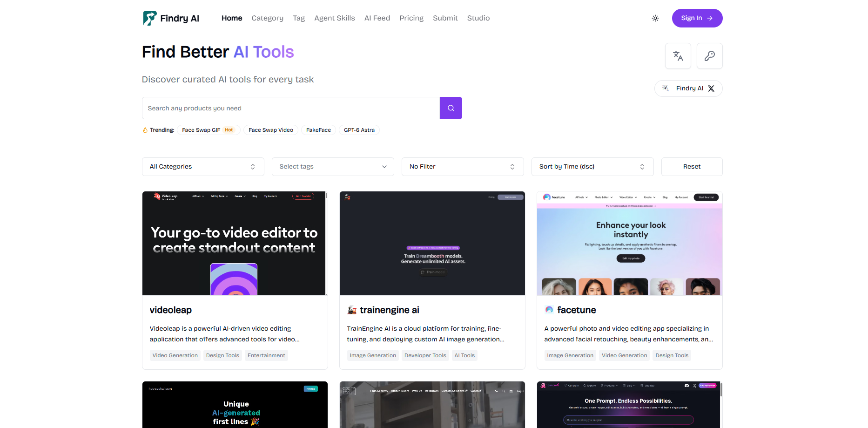Select the GPT-6 Astra trending tag
Viewport: 868px width, 428px height.
359,130
